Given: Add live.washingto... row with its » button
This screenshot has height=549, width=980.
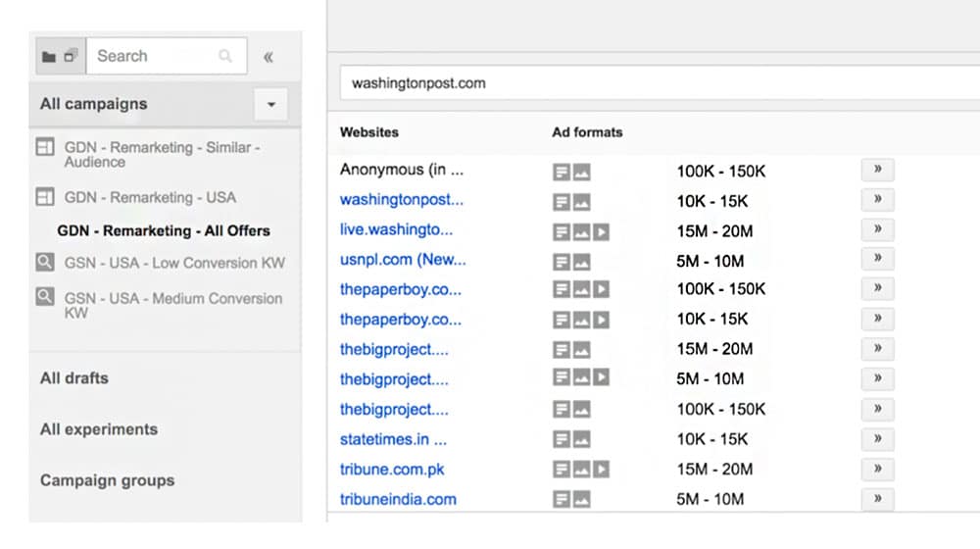Looking at the screenshot, I should (877, 229).
